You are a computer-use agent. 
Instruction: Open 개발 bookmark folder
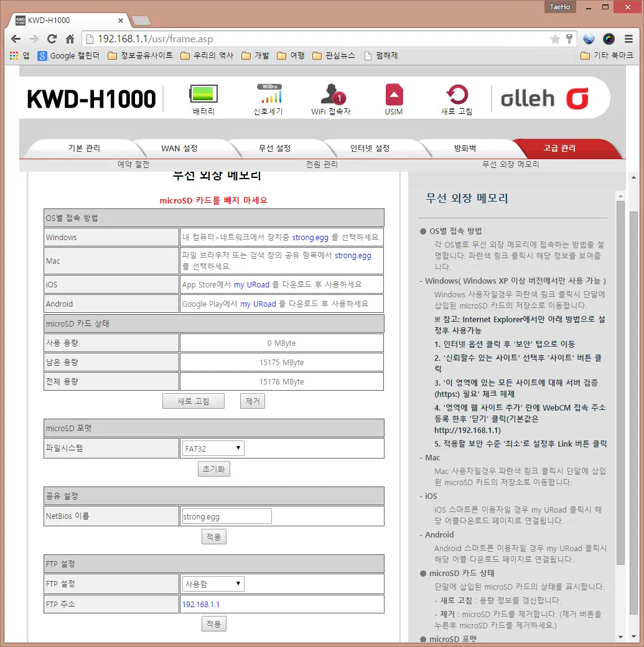pyautogui.click(x=255, y=55)
